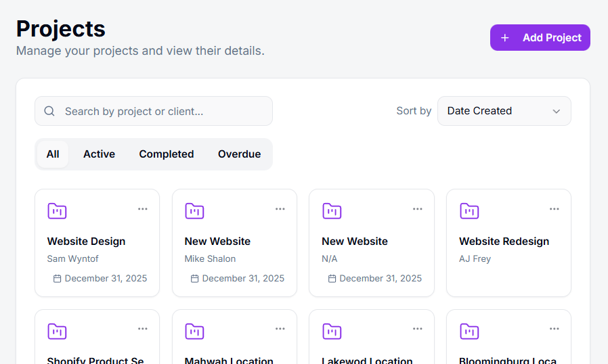Viewport: 608px width, 364px height.
Task: Click the folder icon on Bloomingburg card
Action: pos(469,331)
